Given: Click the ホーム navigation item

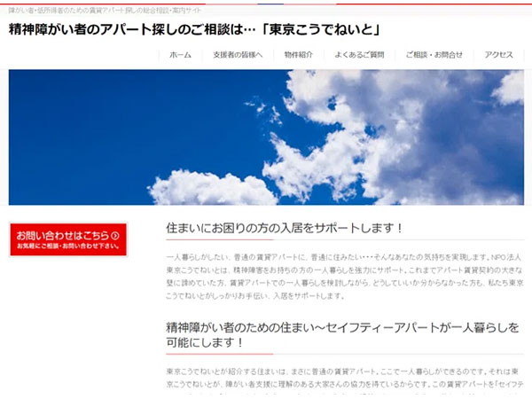Looking at the screenshot, I should coord(180,54).
